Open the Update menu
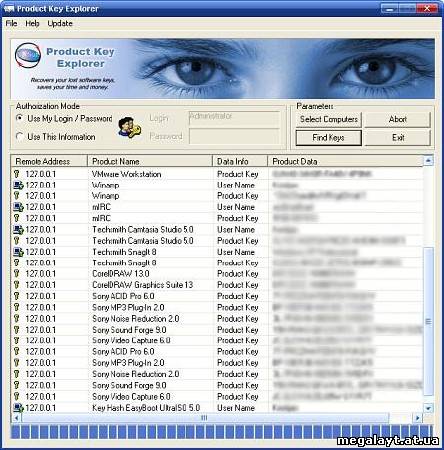The height and width of the screenshot is (450, 444). point(60,23)
